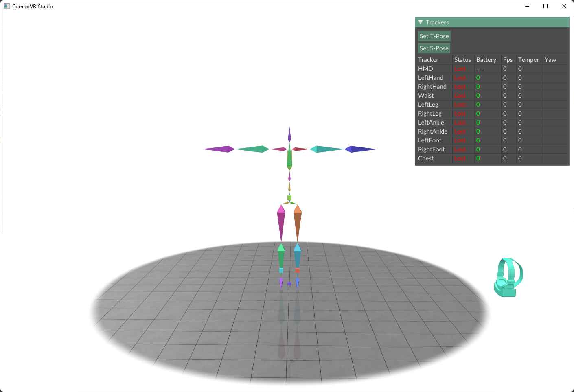Select the RightHand tracker row
This screenshot has height=392, width=574.
pos(492,87)
